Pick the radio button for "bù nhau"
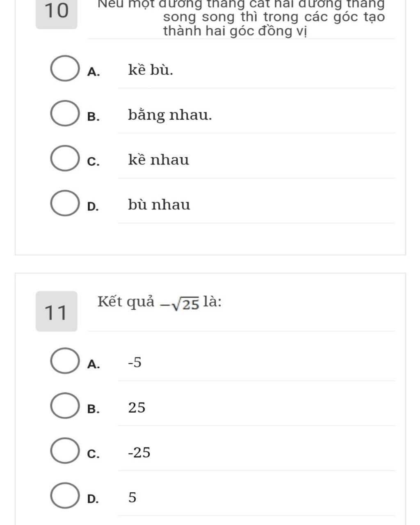 click(x=64, y=203)
